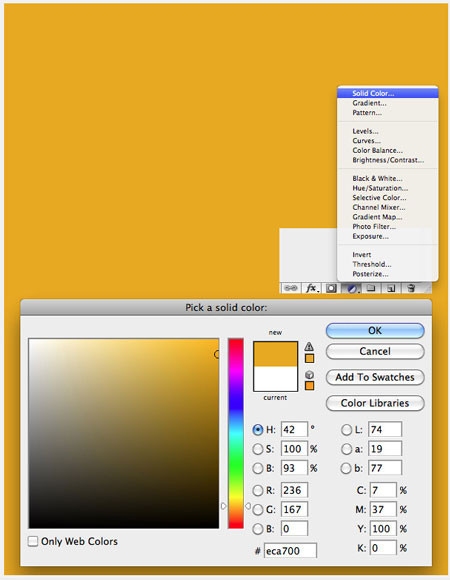
Task: Click inside the rainbow hue slider bar
Action: point(236,433)
